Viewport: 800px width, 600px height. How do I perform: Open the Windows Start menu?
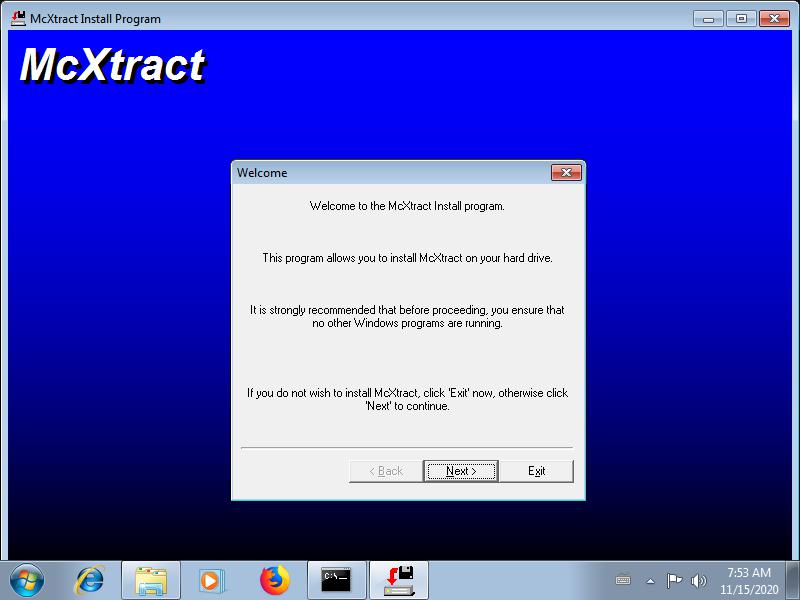27,580
